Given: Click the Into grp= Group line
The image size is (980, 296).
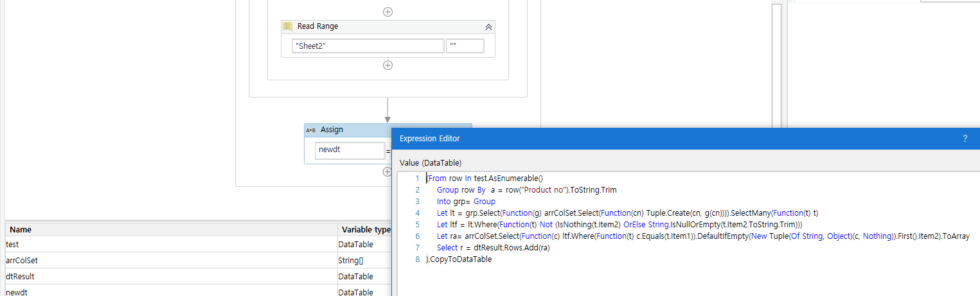Looking at the screenshot, I should click(x=466, y=202).
